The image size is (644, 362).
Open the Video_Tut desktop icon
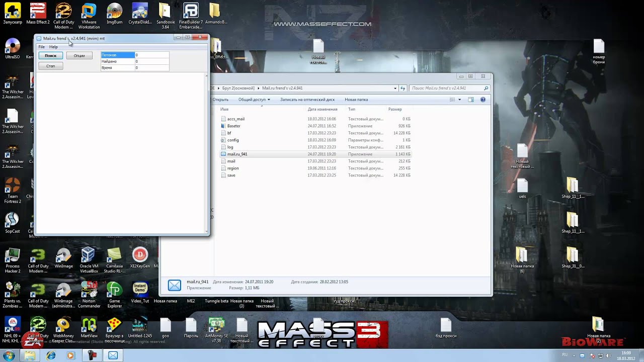click(x=140, y=293)
